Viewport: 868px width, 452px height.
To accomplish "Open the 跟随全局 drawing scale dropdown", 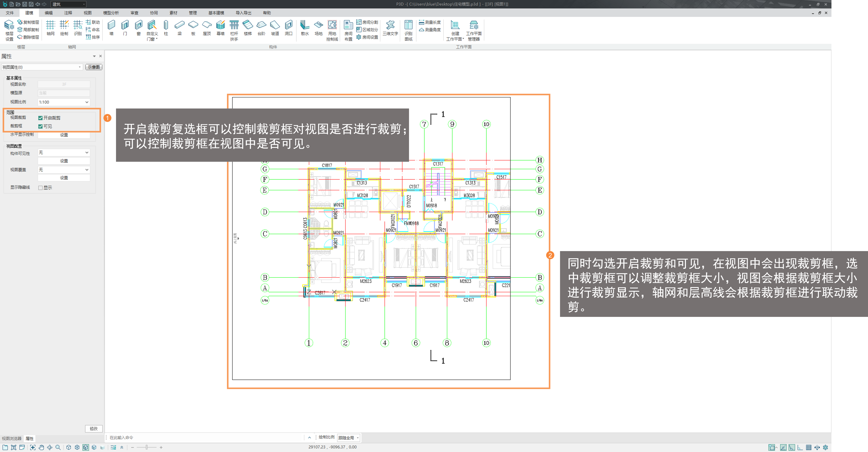I will click(348, 437).
